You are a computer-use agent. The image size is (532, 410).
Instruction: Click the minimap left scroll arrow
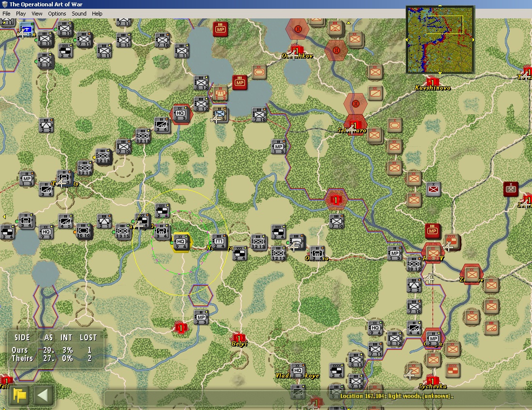(407, 40)
